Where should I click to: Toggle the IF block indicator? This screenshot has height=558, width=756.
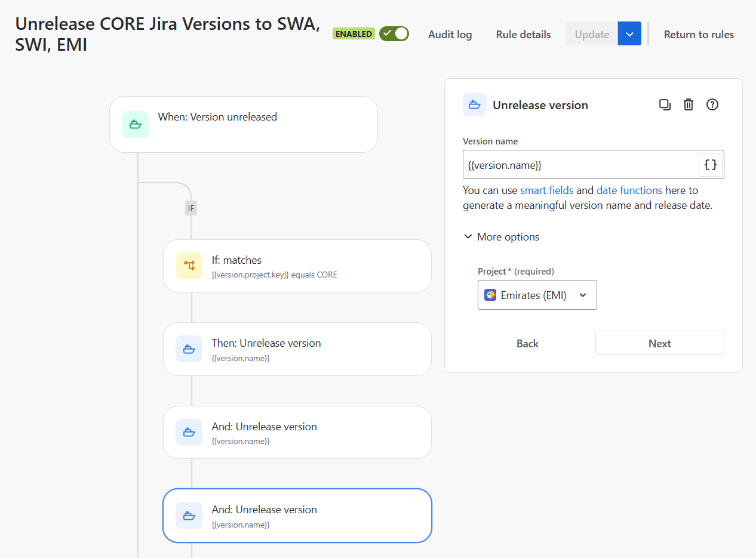click(190, 208)
